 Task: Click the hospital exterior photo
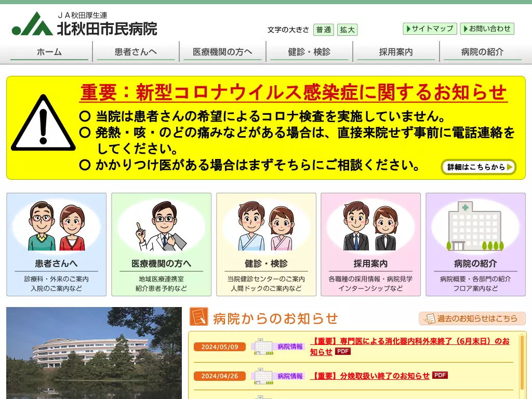click(94, 353)
